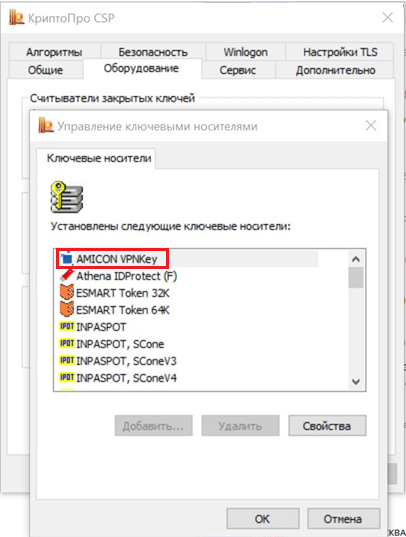This screenshot has width=406, height=537.
Task: Click the Свойства button
Action: 327,426
